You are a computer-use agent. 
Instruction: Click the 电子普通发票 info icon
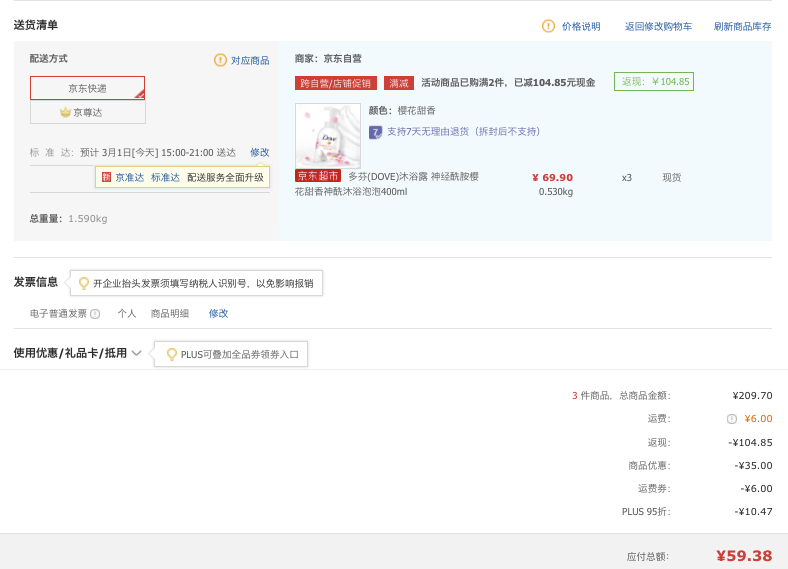coord(95,314)
